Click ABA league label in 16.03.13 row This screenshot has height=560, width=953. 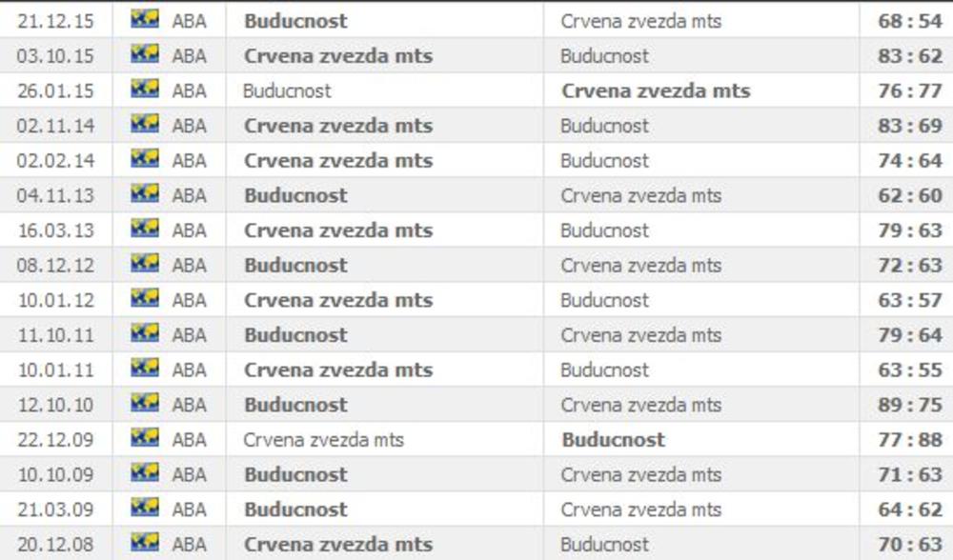pyautogui.click(x=189, y=230)
